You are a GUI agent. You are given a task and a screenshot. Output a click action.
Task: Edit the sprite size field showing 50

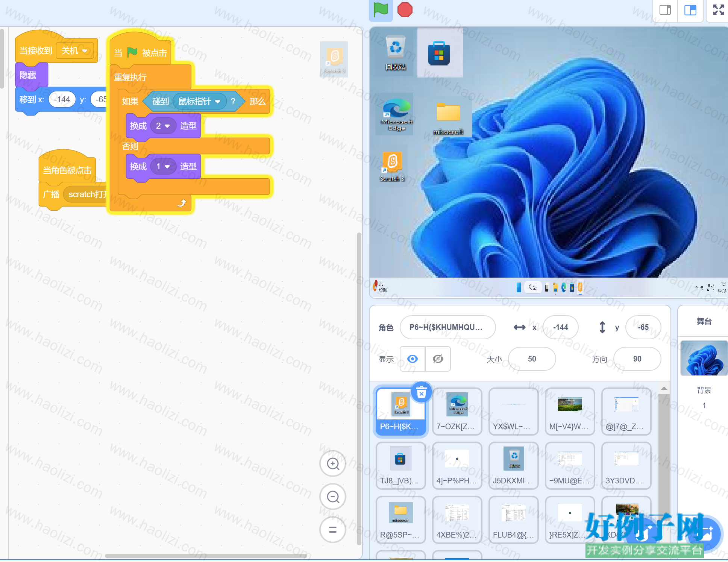[x=532, y=359]
